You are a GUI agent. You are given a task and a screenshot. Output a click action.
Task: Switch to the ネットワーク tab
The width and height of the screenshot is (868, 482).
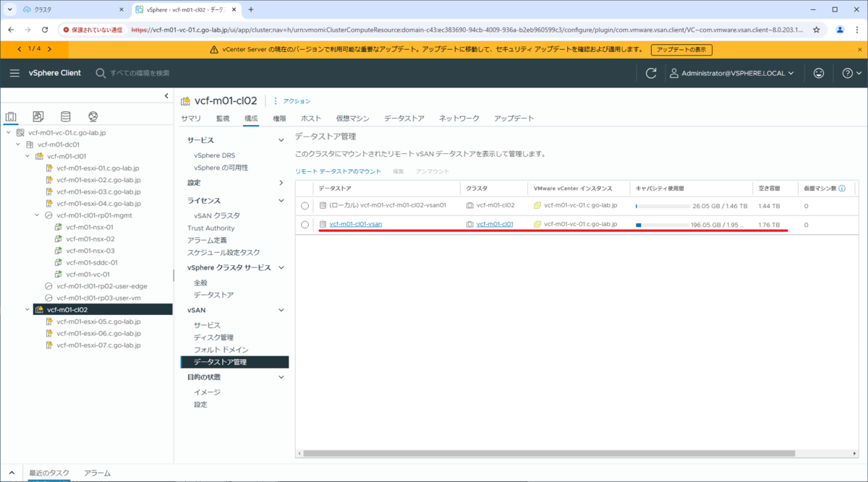[x=459, y=118]
